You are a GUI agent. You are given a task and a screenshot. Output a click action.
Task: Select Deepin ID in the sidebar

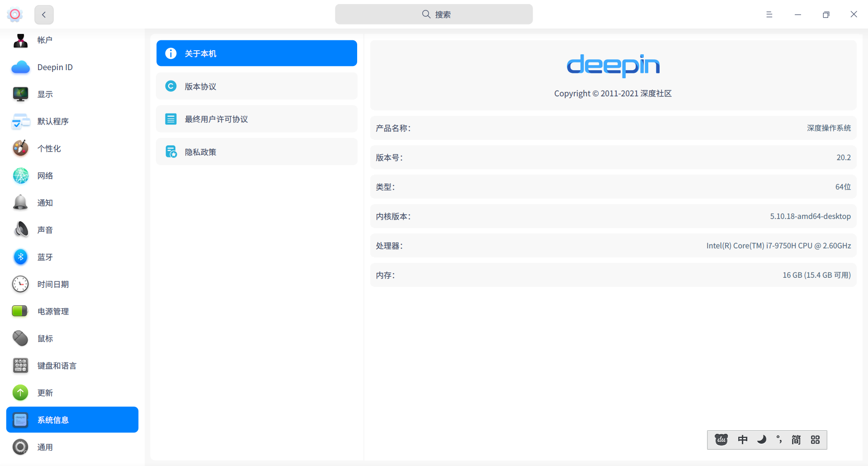click(55, 67)
